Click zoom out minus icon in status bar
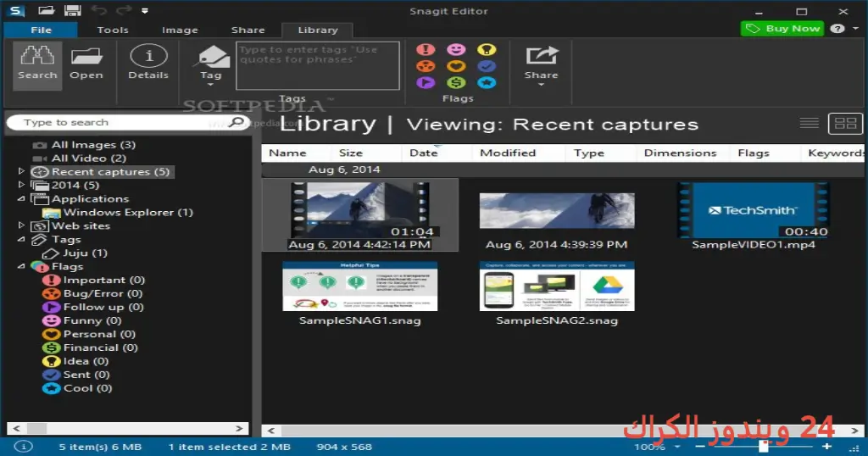The image size is (868, 456). pos(700,446)
